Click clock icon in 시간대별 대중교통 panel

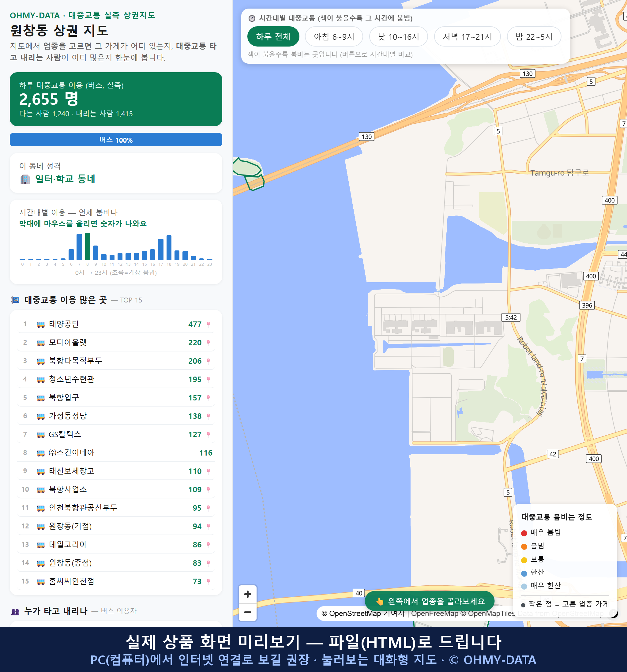pyautogui.click(x=252, y=18)
